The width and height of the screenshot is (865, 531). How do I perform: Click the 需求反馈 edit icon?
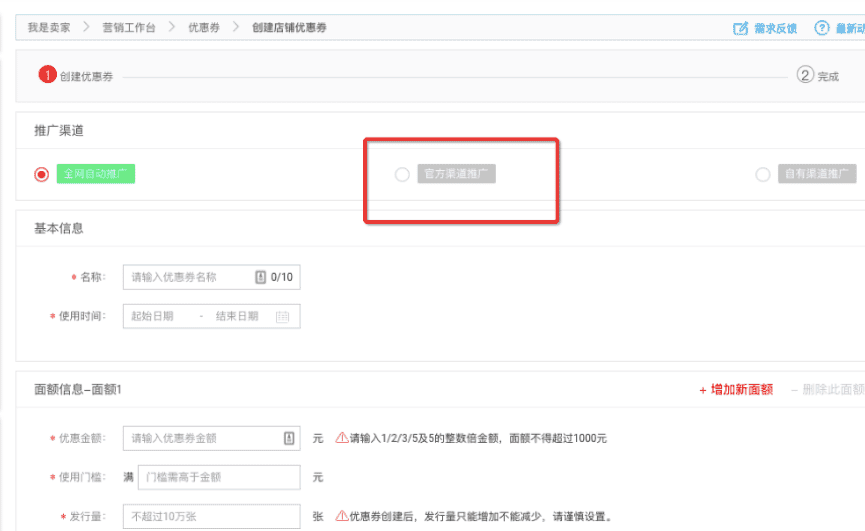click(x=741, y=28)
